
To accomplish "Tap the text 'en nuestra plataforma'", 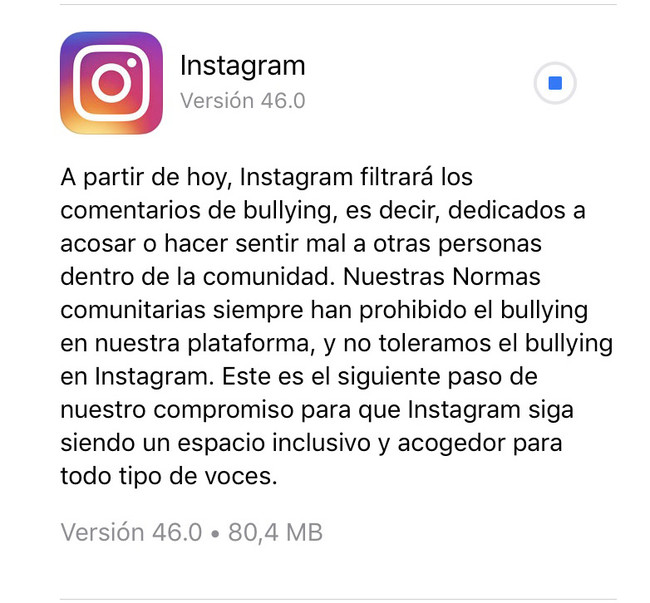I will coord(185,344).
